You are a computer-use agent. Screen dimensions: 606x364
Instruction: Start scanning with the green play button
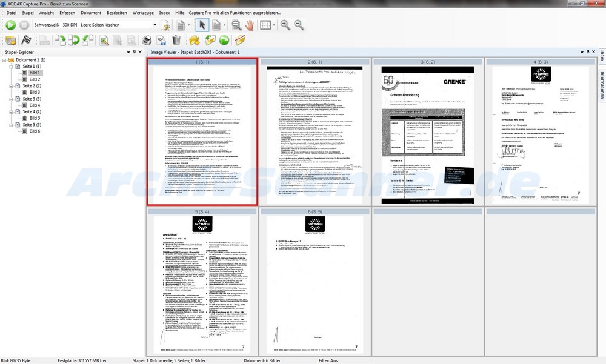click(x=11, y=25)
